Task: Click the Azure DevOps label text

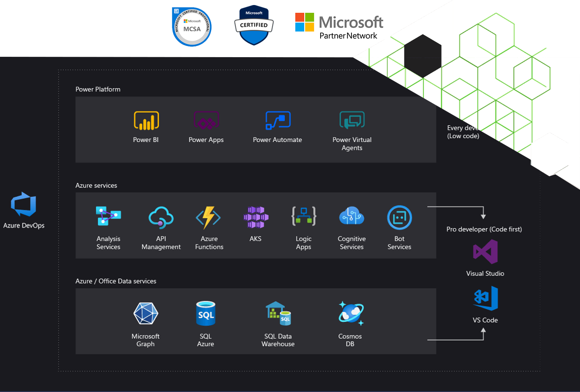Action: pyautogui.click(x=24, y=226)
